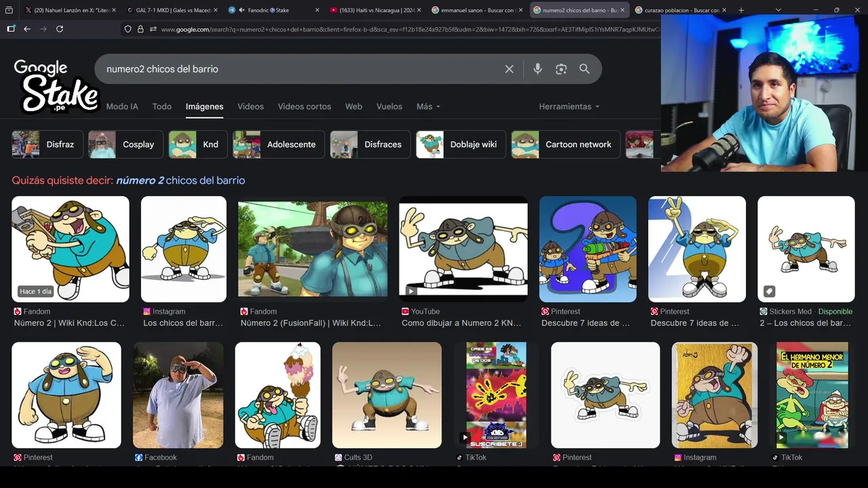Click the browser forward arrow

43,29
